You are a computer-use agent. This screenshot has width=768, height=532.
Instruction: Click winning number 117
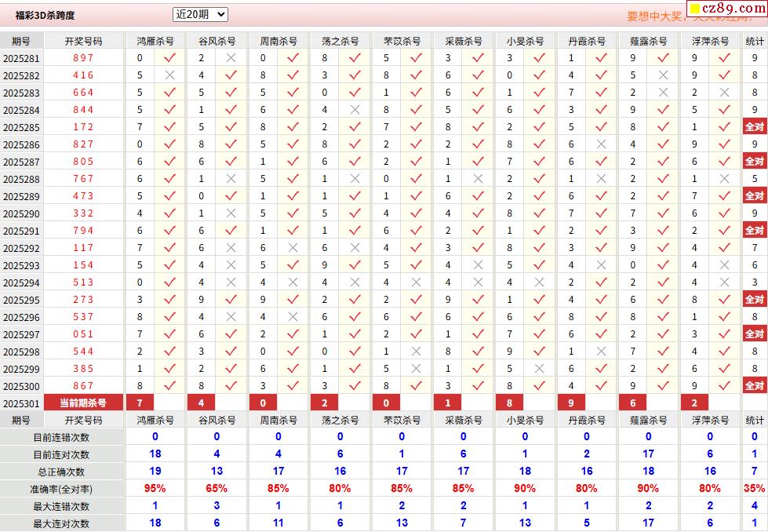click(83, 248)
